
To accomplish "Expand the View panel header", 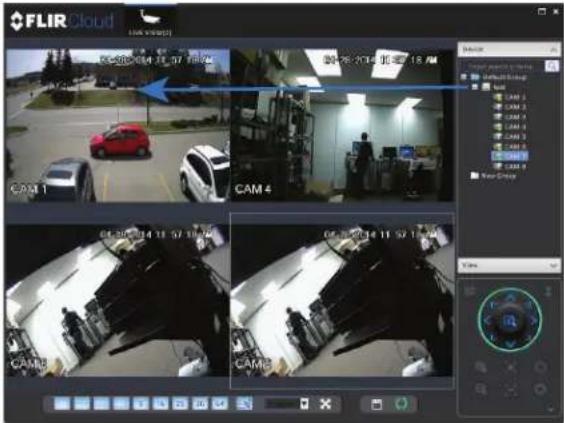I will coord(509,265).
